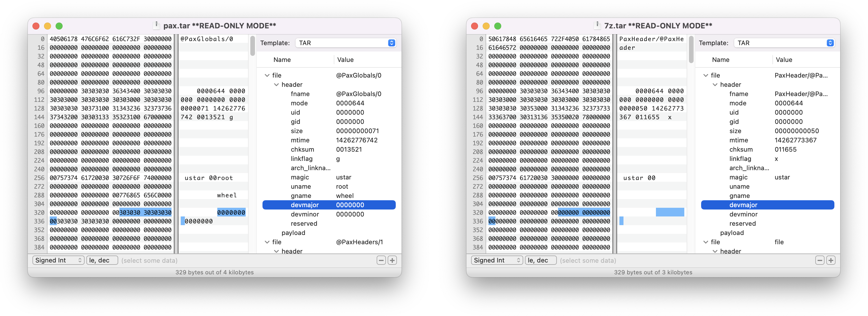Select 'mode' row in pax.tar template
Screen dimensions: 868x316
click(x=329, y=103)
